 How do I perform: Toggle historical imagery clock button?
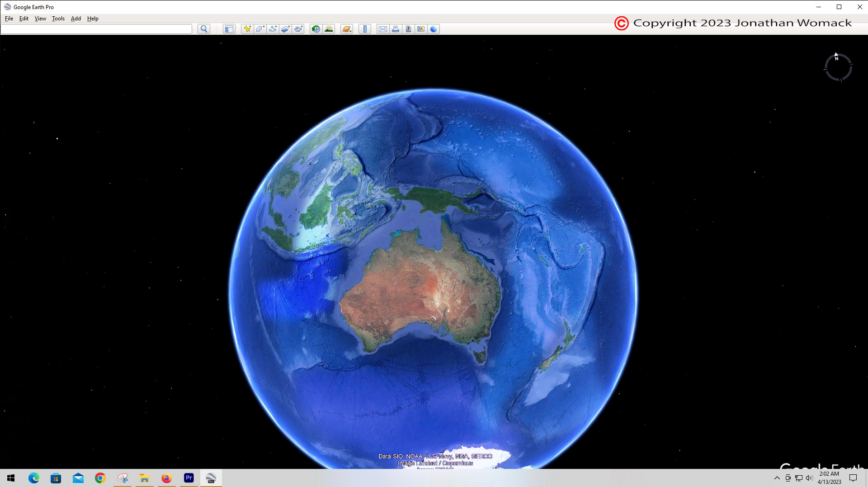tap(316, 29)
